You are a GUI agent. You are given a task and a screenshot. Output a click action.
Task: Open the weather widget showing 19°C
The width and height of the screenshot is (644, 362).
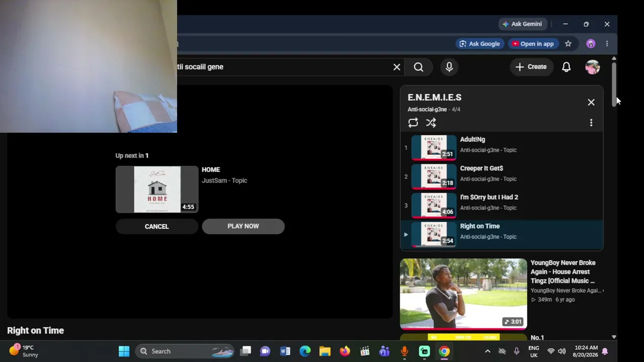click(24, 351)
